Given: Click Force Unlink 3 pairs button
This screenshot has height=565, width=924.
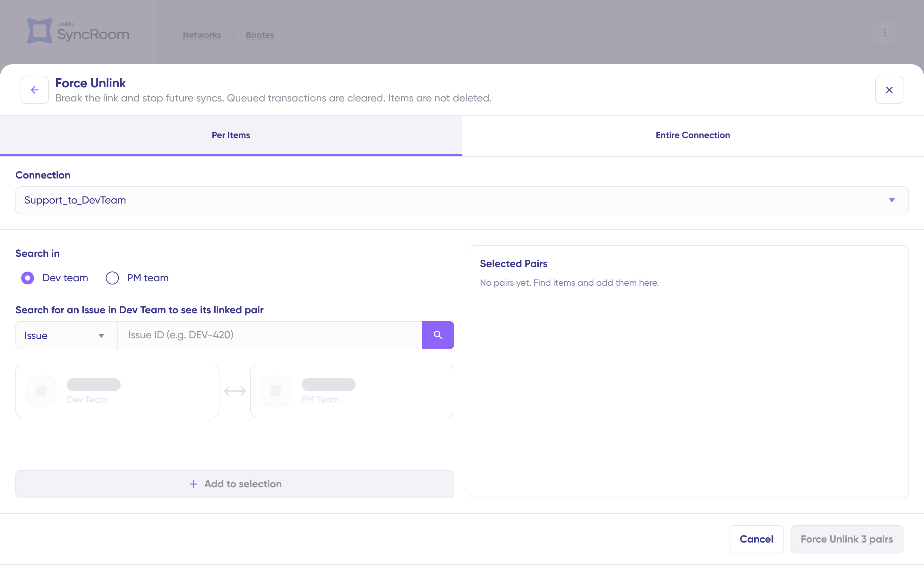Looking at the screenshot, I should (x=846, y=539).
